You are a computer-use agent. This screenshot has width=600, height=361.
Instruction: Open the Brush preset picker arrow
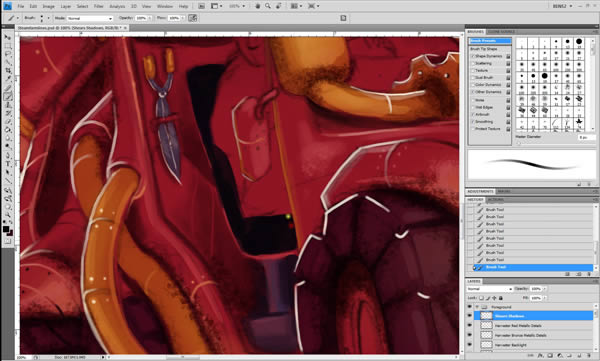point(49,18)
